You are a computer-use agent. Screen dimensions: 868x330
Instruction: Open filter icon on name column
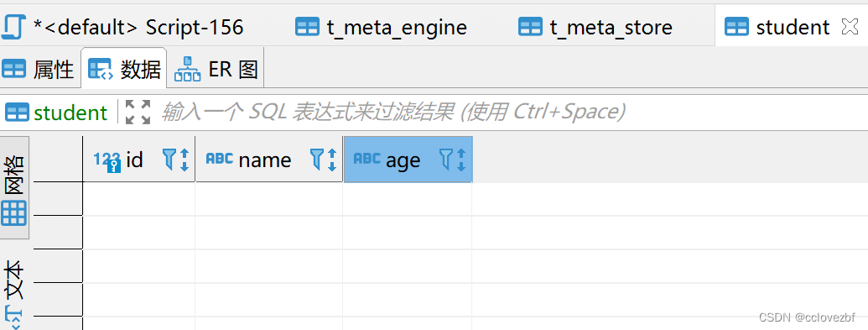pyautogui.click(x=316, y=160)
